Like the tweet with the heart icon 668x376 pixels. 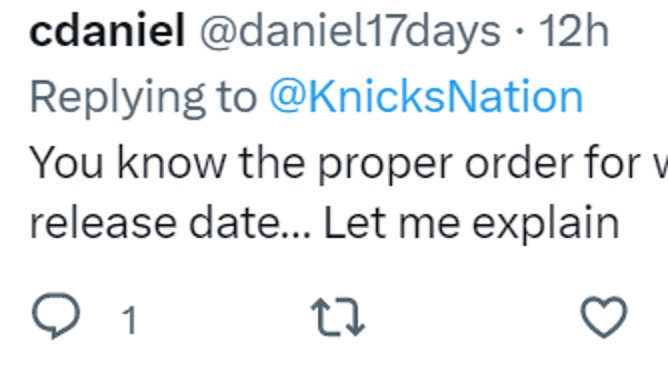point(604,317)
